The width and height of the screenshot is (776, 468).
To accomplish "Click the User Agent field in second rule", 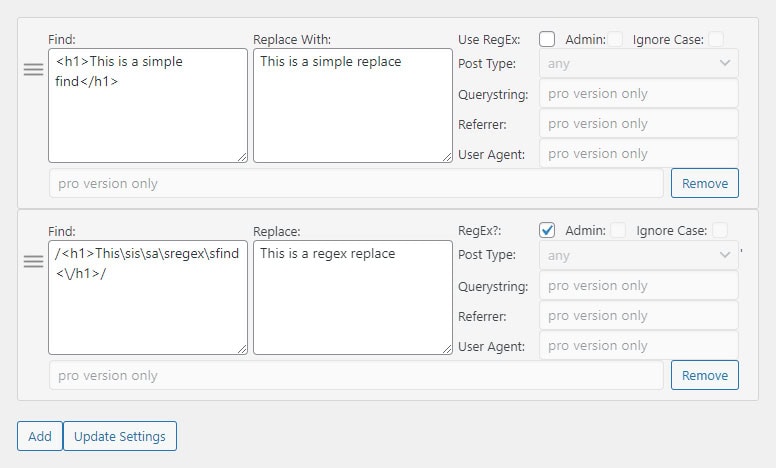I will pos(639,345).
